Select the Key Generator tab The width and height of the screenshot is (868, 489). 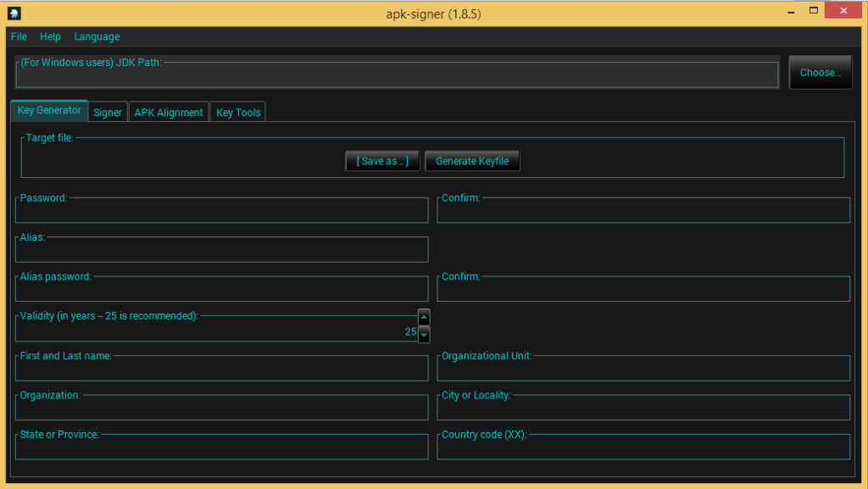tap(49, 110)
